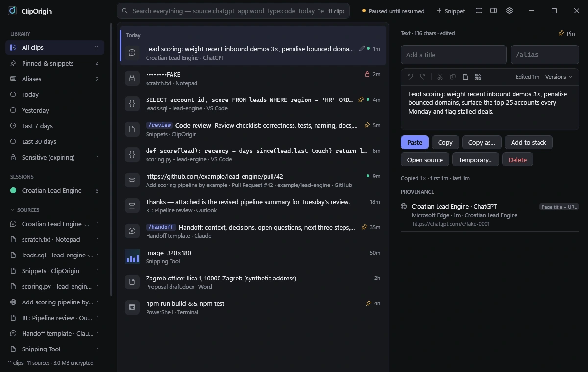Click the chat icon of the Handoff template clip
The image size is (588, 372).
tap(132, 231)
